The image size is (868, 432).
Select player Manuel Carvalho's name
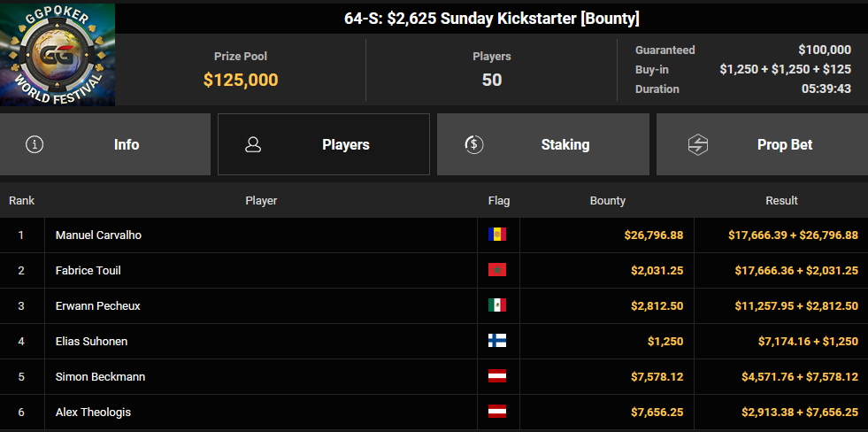point(98,235)
